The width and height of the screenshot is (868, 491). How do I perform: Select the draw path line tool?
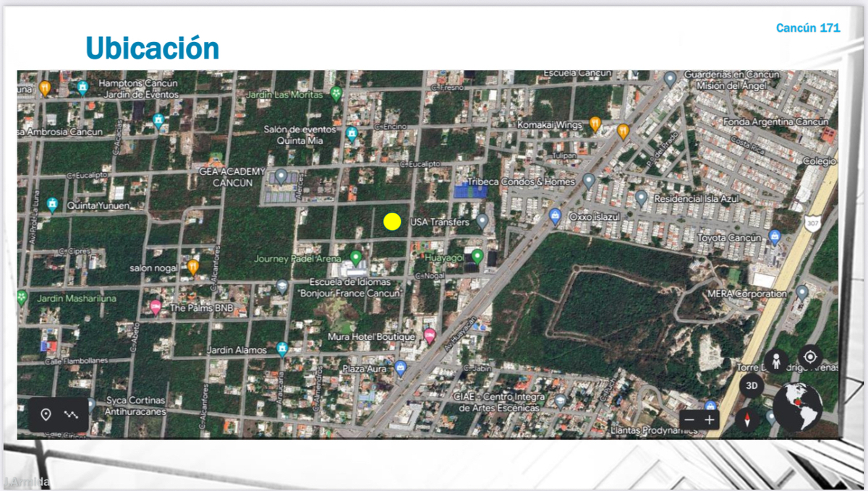[x=71, y=414]
